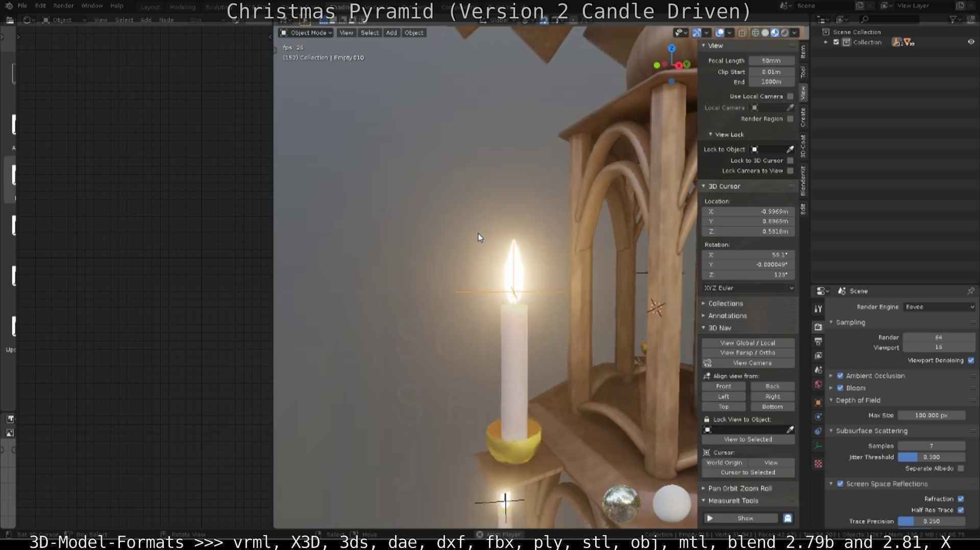Open the Object Data properties tab icon
Image resolution: width=980 pixels, height=550 pixels.
[818, 445]
